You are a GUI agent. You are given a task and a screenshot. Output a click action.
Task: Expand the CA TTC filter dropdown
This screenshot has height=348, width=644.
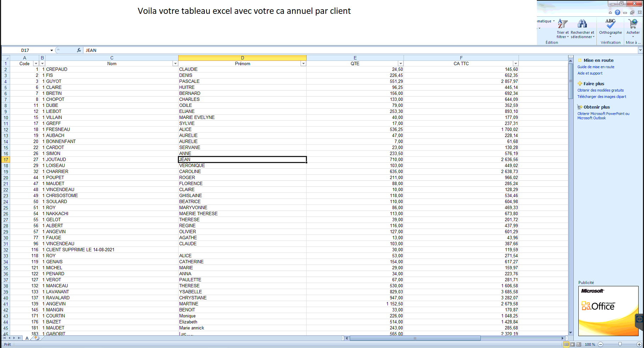(516, 64)
